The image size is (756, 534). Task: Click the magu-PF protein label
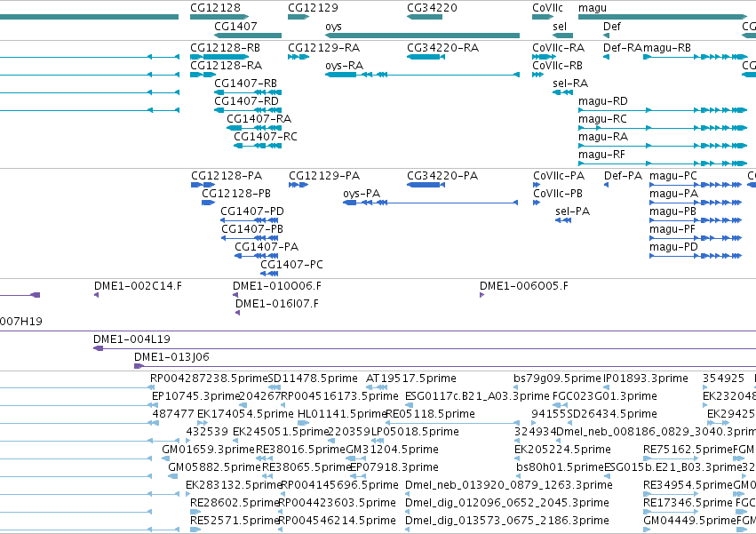[672, 229]
